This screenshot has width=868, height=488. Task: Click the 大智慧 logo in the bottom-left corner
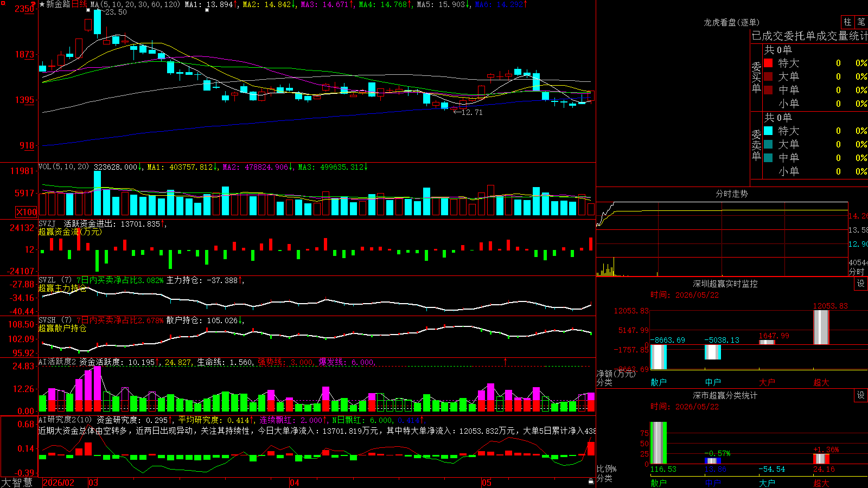[17, 483]
